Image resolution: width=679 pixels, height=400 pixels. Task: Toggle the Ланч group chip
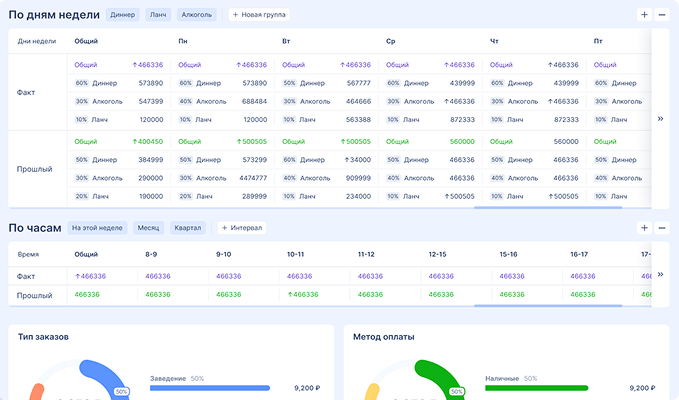(157, 15)
